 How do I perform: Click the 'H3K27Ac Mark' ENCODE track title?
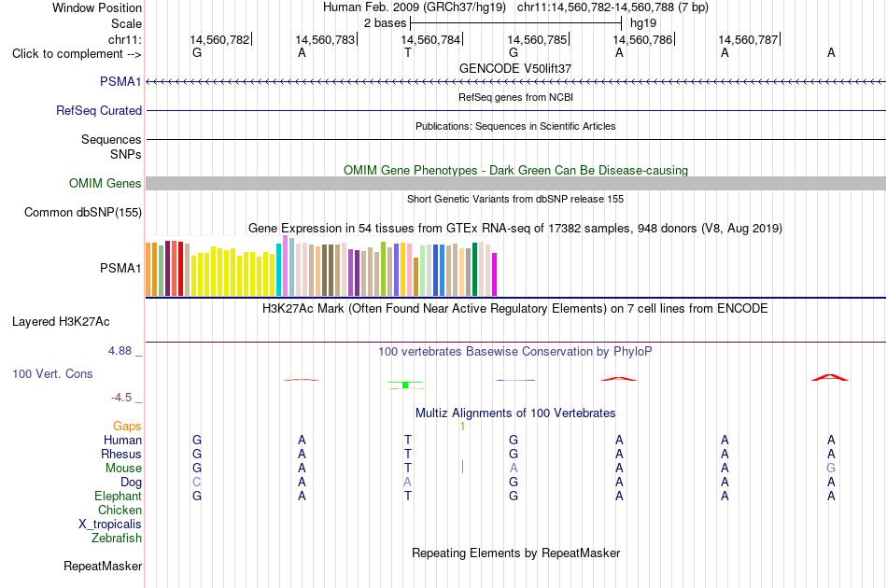515,309
